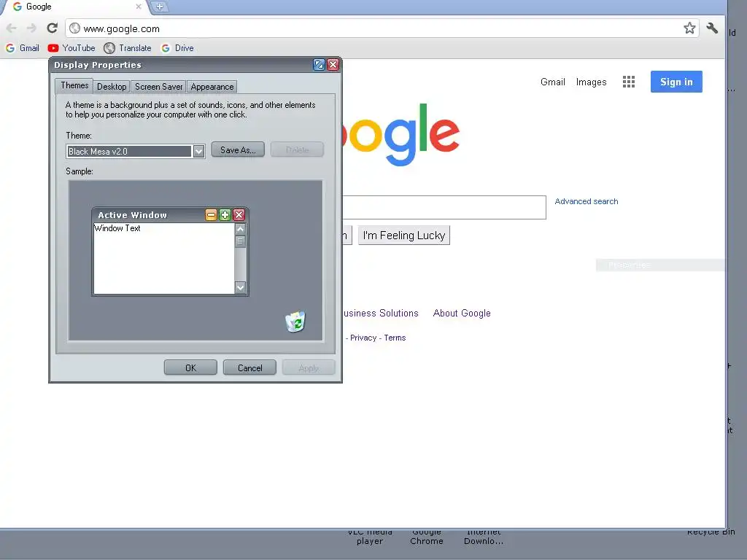This screenshot has width=747, height=560.
Task: Switch to the Screen Saver tab
Action: pos(158,87)
